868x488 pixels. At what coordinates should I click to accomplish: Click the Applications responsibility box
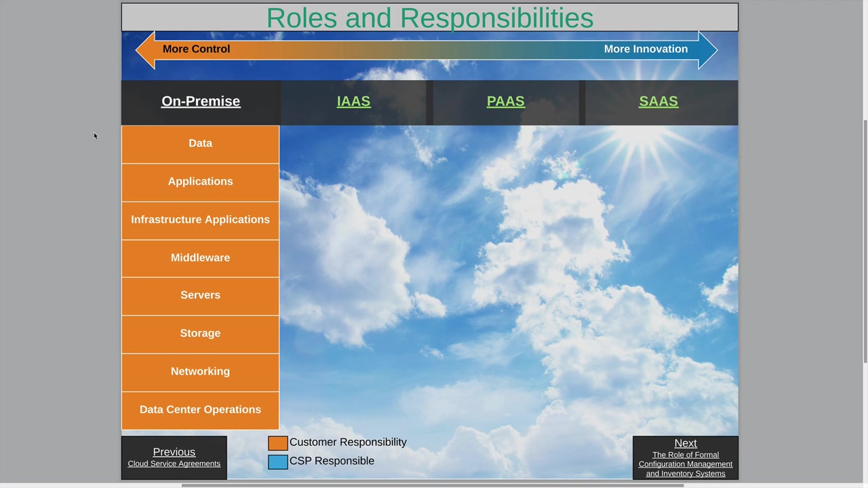click(200, 182)
